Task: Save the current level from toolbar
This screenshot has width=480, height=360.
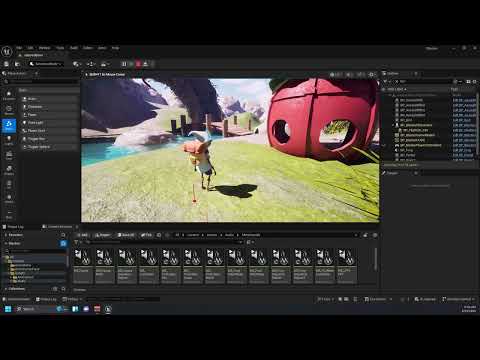Action: click(x=6, y=64)
